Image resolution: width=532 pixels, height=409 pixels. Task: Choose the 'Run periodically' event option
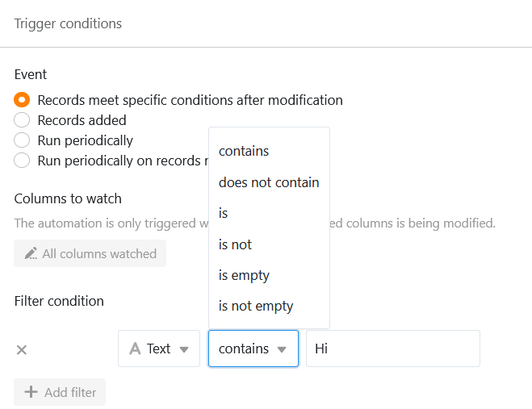click(x=22, y=140)
